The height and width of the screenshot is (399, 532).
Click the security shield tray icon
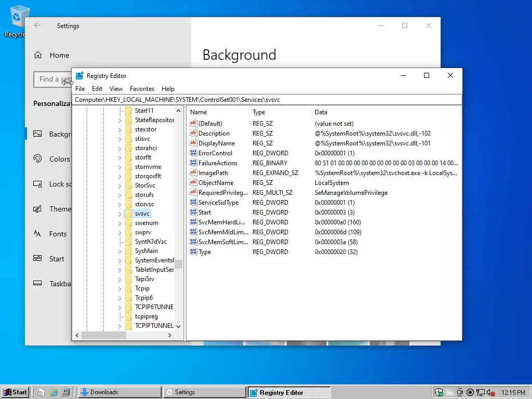click(438, 392)
